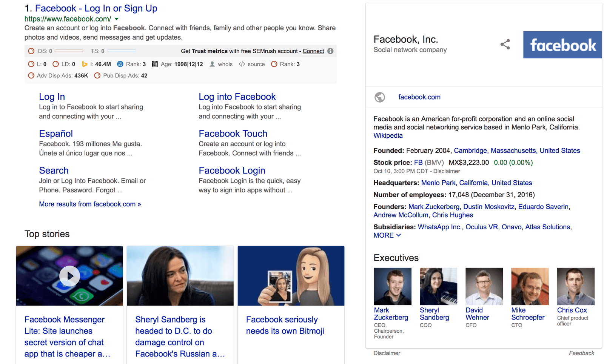Image resolution: width=604 pixels, height=364 pixels.
Task: Open the 'Log In' sitelink
Action: tap(52, 97)
